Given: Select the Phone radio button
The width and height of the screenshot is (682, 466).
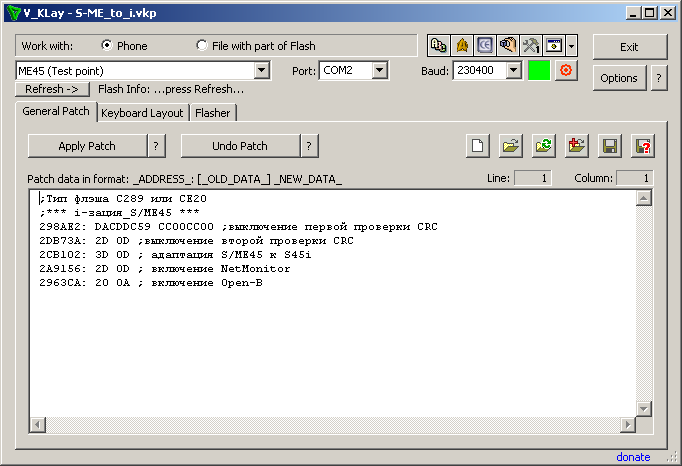Looking at the screenshot, I should (x=107, y=46).
